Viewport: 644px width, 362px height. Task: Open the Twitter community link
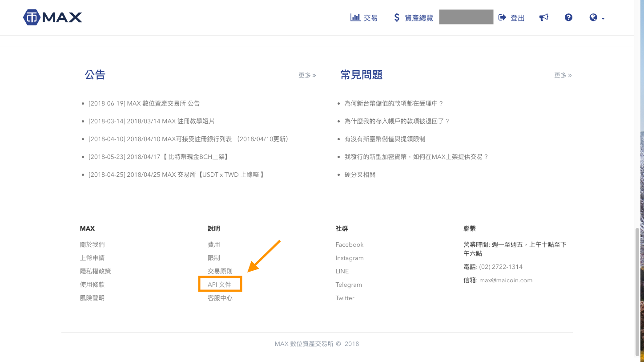click(x=345, y=298)
